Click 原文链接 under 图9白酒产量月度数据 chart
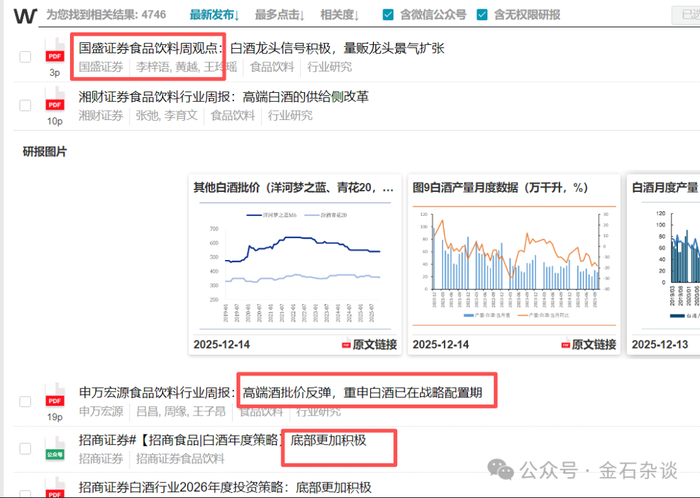 594,344
